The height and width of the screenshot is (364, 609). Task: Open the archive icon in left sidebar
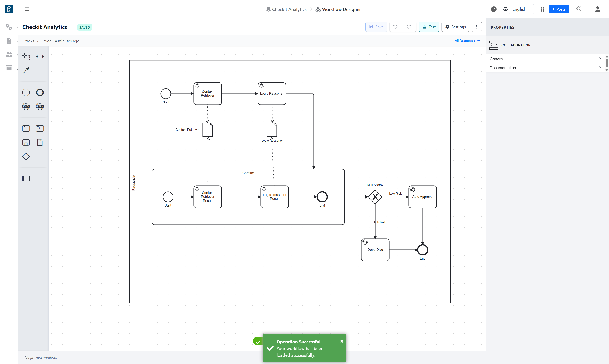(x=9, y=68)
